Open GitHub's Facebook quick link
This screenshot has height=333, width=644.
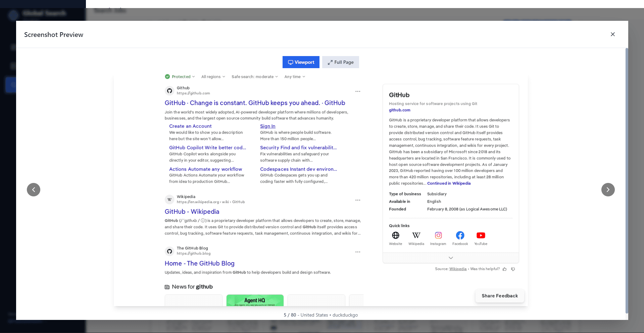(460, 235)
